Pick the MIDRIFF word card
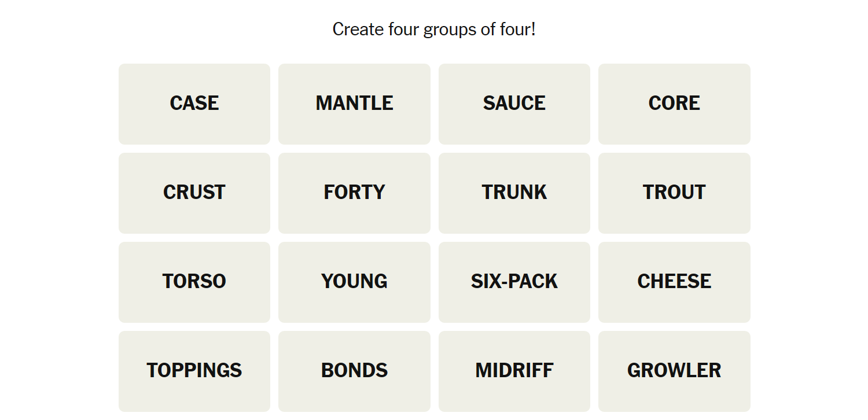868x420 pixels. (514, 371)
